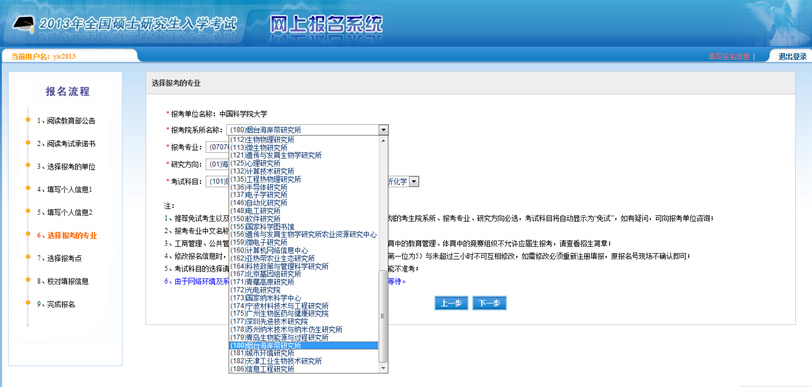812x387 pixels.
Task: Click the graduation cap logo icon
Action: 24,24
